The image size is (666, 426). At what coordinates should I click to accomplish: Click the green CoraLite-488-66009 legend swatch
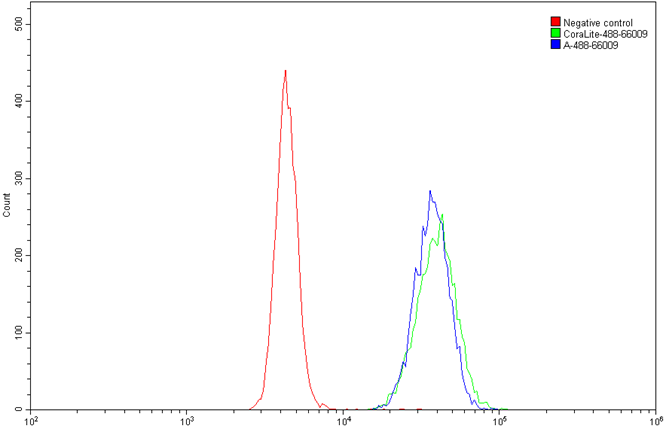[x=555, y=34]
